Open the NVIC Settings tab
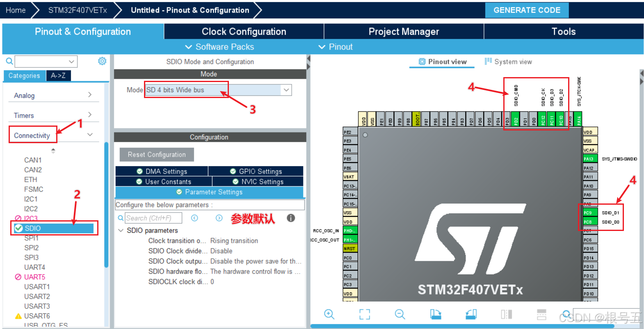 pos(258,181)
